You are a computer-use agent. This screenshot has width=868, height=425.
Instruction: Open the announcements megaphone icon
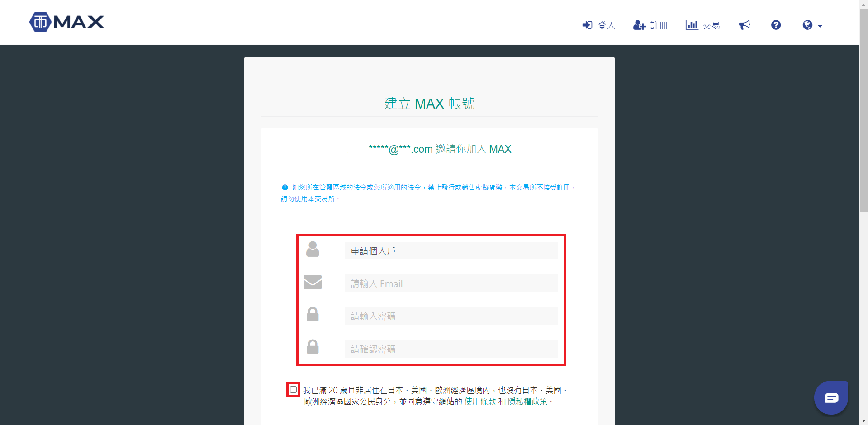745,25
